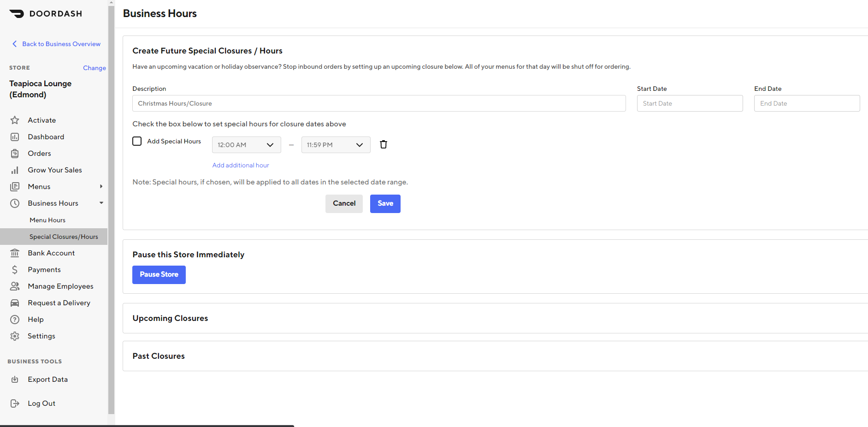Open the 11:59 PM end time dropdown
The width and height of the screenshot is (868, 427).
[336, 145]
